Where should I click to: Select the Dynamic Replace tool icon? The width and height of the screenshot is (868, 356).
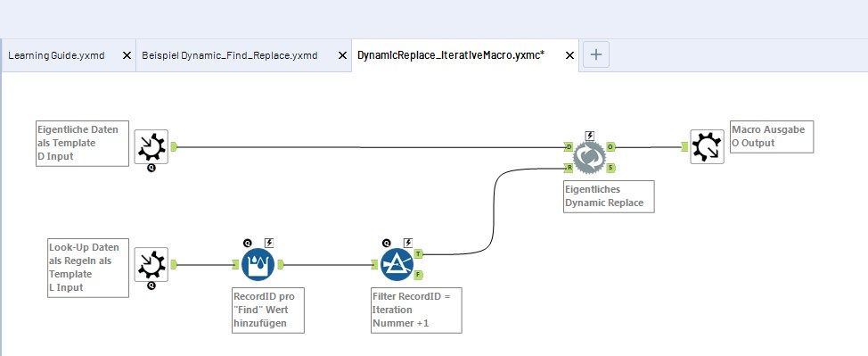590,157
